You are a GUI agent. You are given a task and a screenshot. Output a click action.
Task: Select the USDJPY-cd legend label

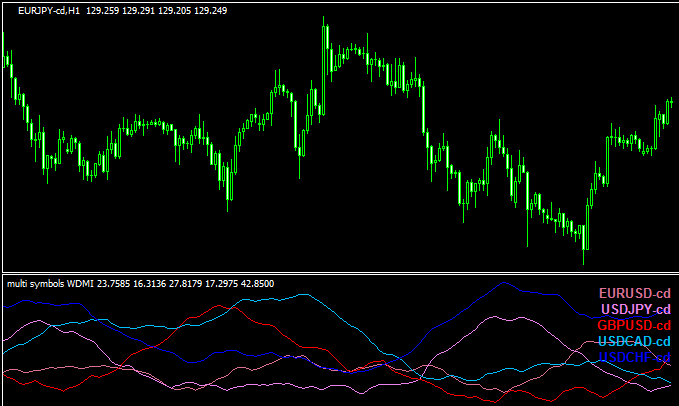(x=634, y=309)
